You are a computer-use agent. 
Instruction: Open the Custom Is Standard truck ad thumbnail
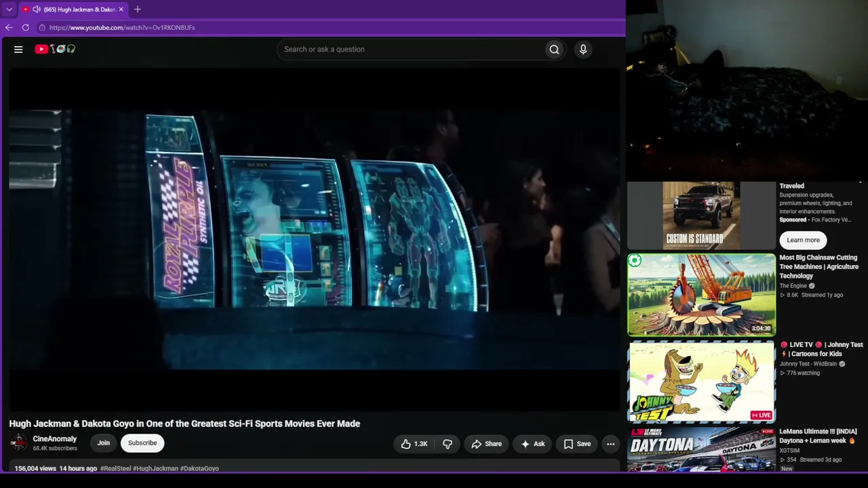(x=702, y=216)
